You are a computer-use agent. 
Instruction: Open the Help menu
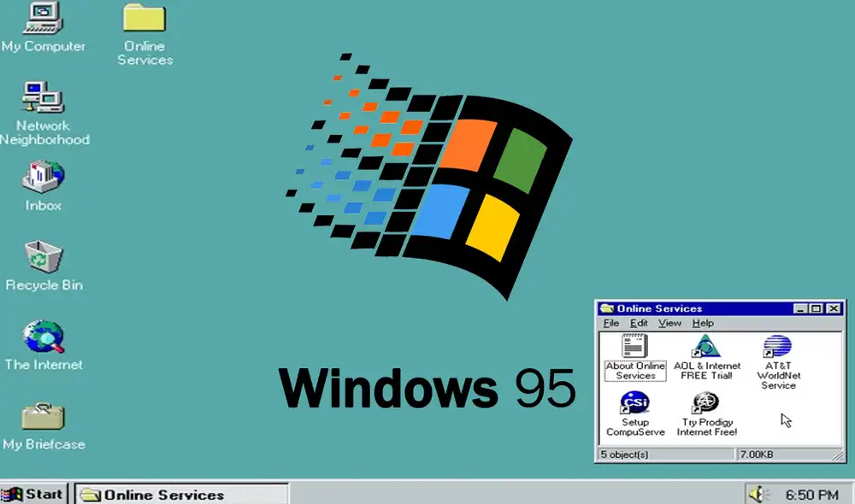(x=704, y=323)
